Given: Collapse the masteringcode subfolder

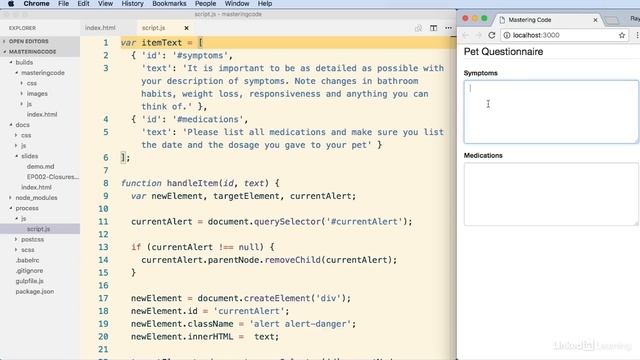Looking at the screenshot, I should click(x=43, y=73).
